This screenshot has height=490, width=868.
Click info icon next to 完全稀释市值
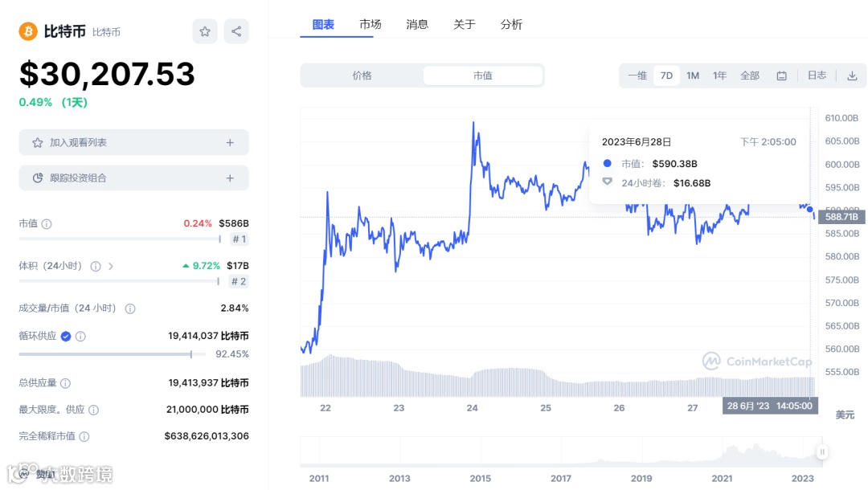pyautogui.click(x=84, y=436)
